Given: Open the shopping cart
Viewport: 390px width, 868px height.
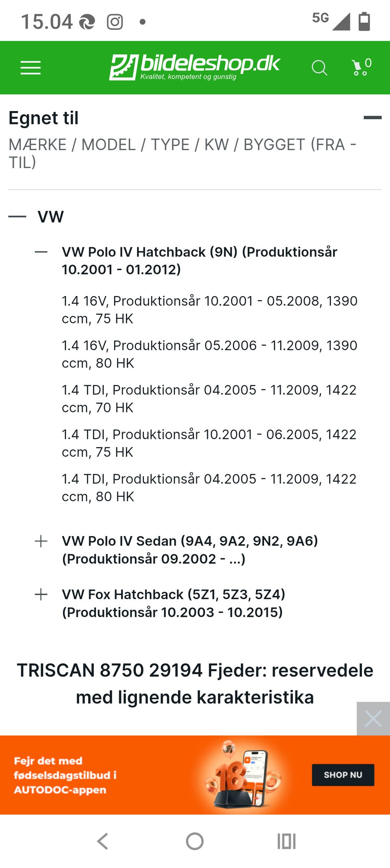Looking at the screenshot, I should (362, 67).
